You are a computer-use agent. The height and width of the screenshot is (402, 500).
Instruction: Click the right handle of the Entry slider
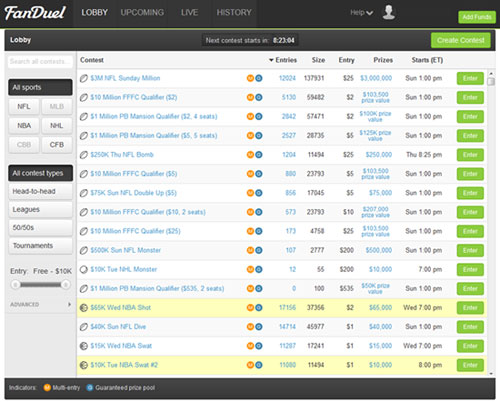tap(66, 285)
